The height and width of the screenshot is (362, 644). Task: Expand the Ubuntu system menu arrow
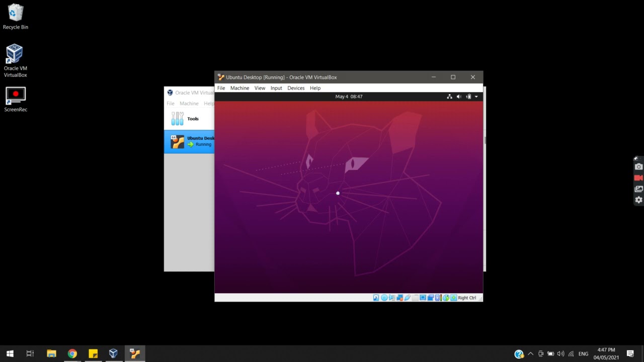476,97
